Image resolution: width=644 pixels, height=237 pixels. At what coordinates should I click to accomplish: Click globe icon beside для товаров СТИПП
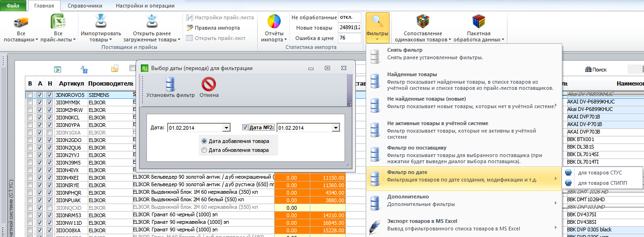coord(569,183)
